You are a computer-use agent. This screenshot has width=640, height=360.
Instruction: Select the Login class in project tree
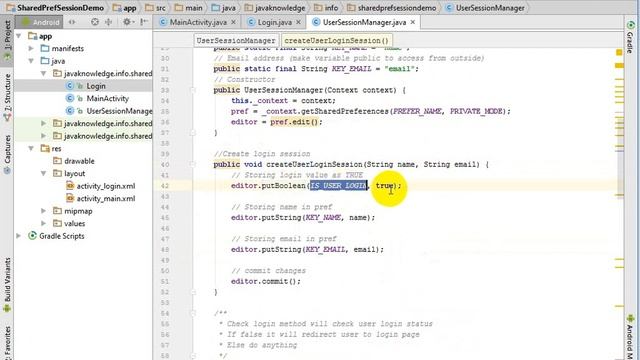(x=96, y=86)
